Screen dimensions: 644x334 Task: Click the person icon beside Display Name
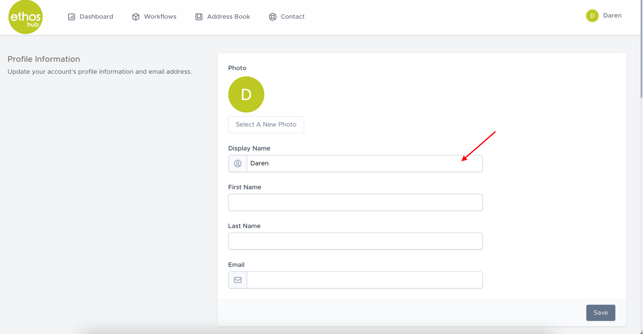pyautogui.click(x=238, y=163)
